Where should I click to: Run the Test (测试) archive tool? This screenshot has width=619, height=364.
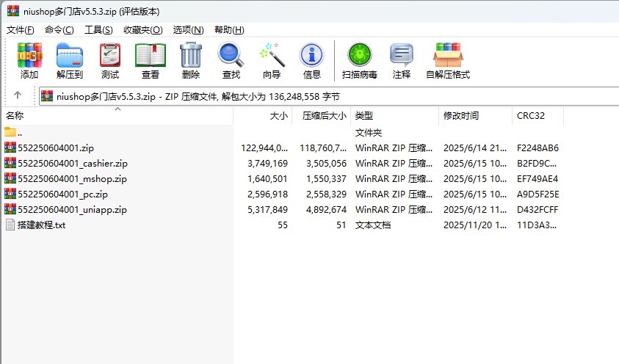[x=110, y=60]
